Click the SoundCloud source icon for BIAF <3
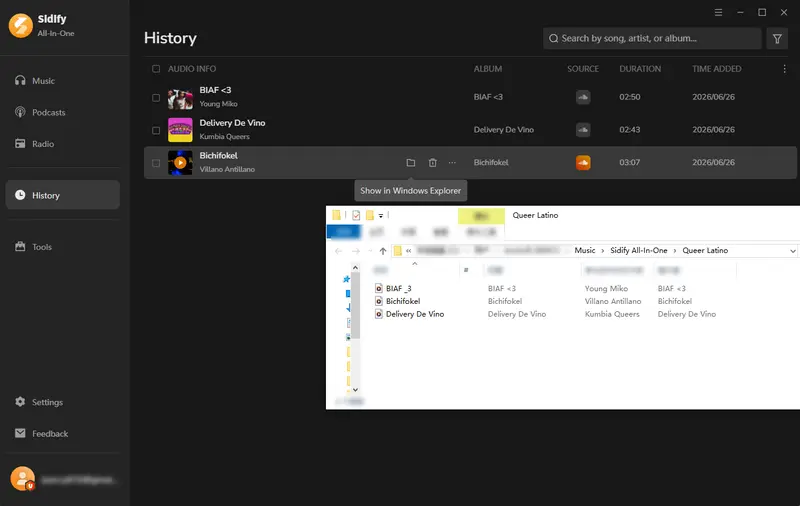The width and height of the screenshot is (800, 506). coord(583,97)
